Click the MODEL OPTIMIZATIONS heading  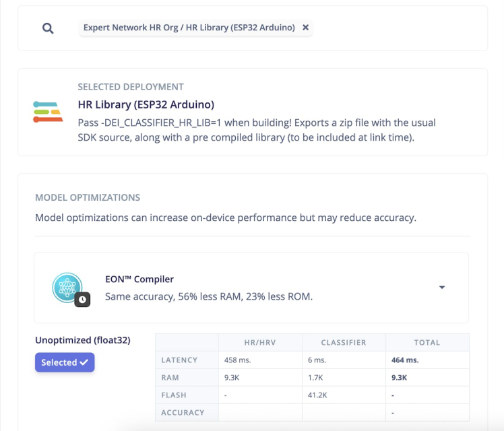point(88,197)
